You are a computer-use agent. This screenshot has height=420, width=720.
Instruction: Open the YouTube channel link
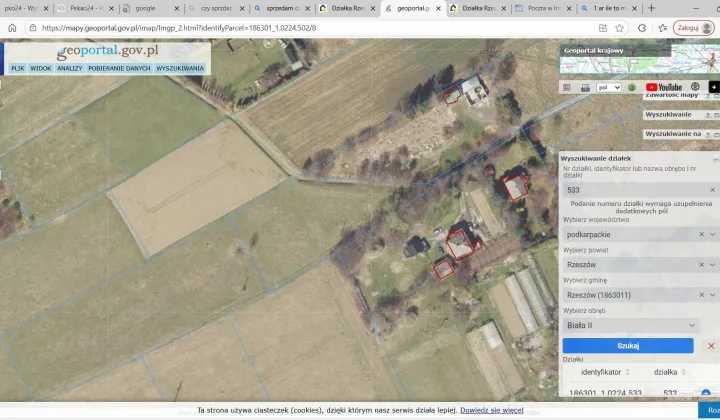coord(664,87)
